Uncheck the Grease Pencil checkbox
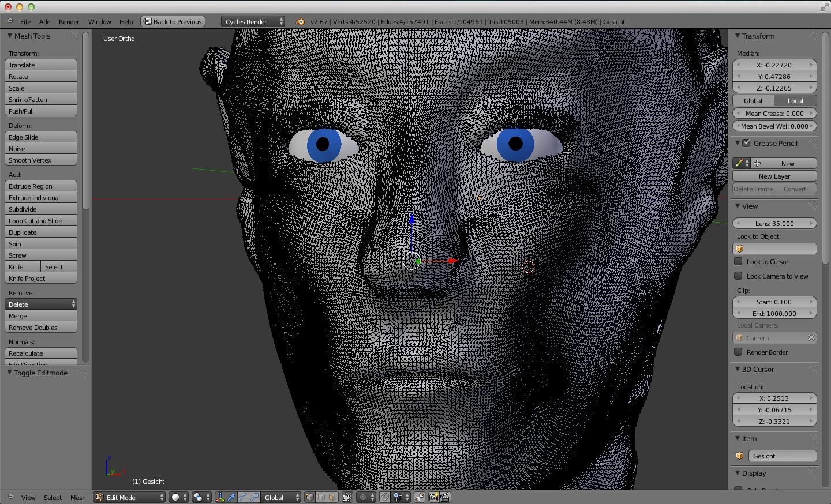Viewport: 831px width, 504px height. 746,143
